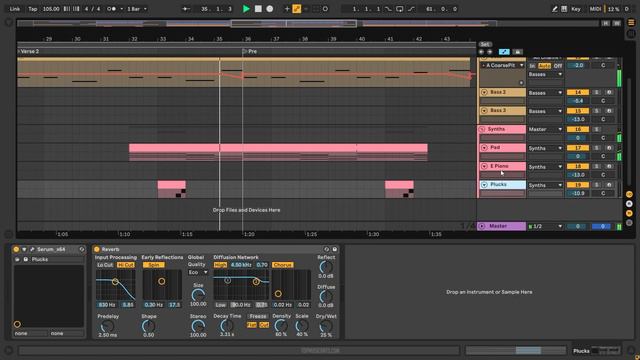Toggle the blue automation mode button
This screenshot has height=360, width=640.
(504, 52)
